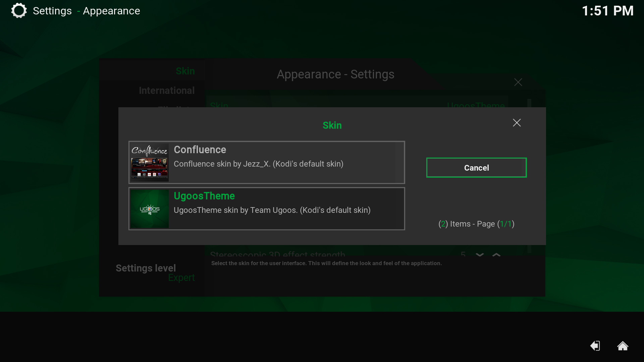Close the Skin selection dialog
This screenshot has height=362, width=644.
(517, 123)
